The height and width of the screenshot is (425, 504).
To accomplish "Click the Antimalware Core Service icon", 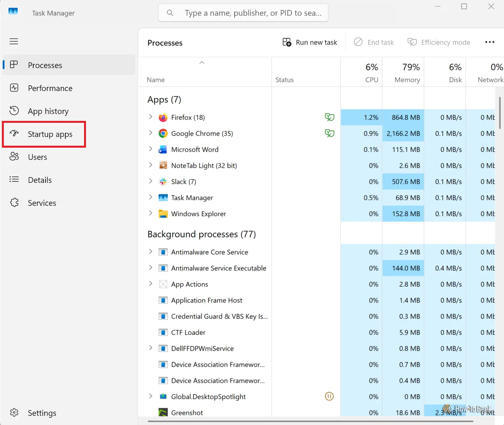I will (x=163, y=252).
